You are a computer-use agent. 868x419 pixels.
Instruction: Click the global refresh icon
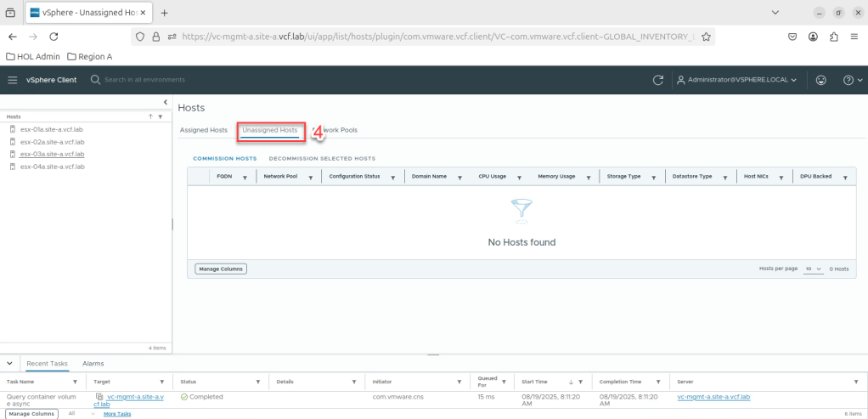(657, 80)
